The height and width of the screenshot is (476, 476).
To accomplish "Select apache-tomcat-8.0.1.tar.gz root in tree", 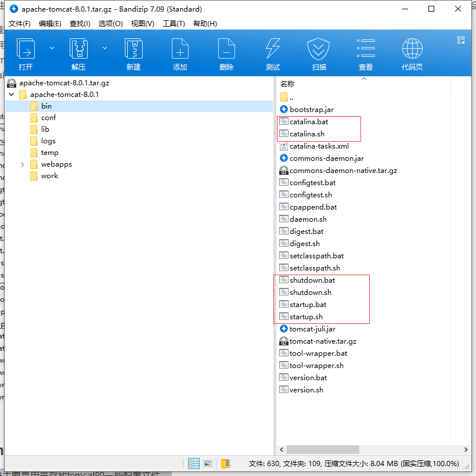I will click(x=64, y=83).
